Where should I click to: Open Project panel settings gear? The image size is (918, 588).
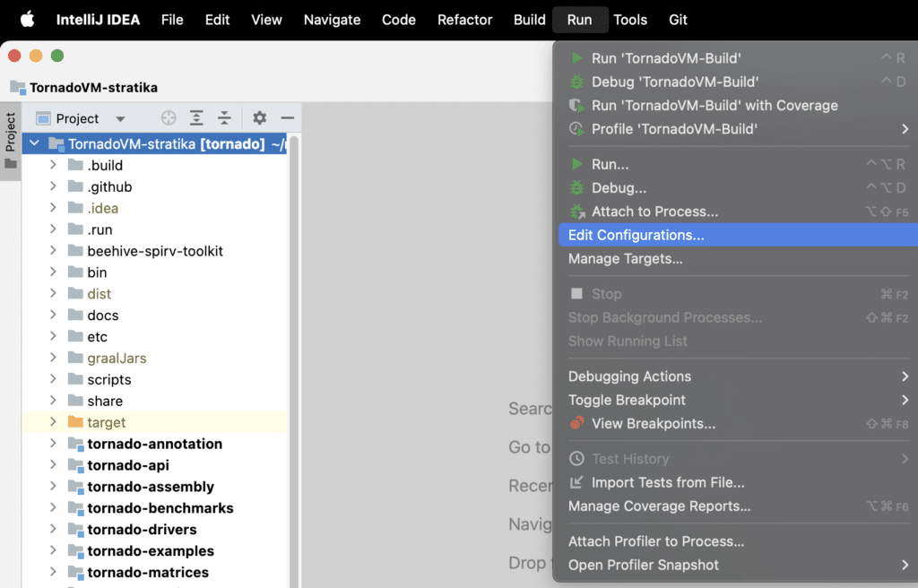pyautogui.click(x=259, y=118)
